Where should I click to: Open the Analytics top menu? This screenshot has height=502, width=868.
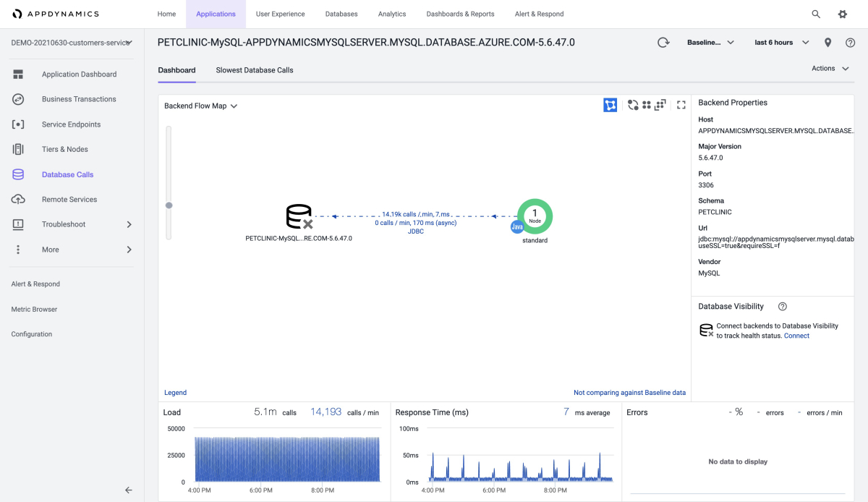392,14
